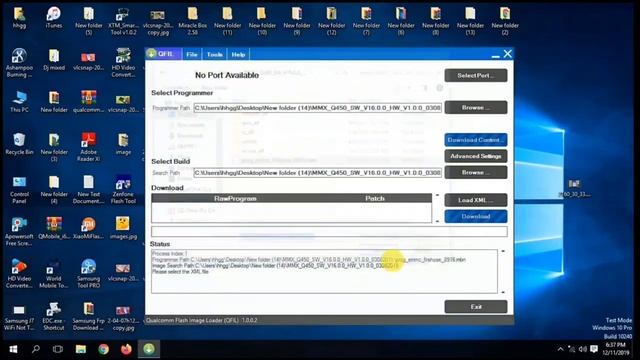Select the This PC desktop icon
The width and height of the screenshot is (640, 360).
[x=19, y=102]
